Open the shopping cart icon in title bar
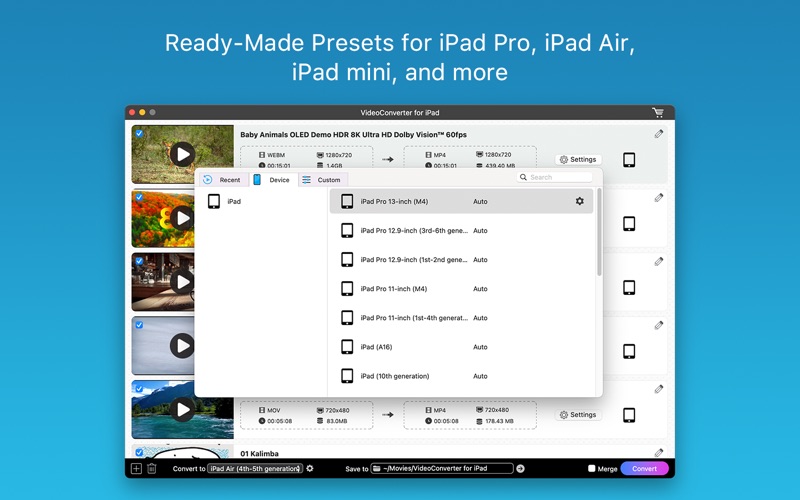Viewport: 800px width, 500px height. click(658, 112)
